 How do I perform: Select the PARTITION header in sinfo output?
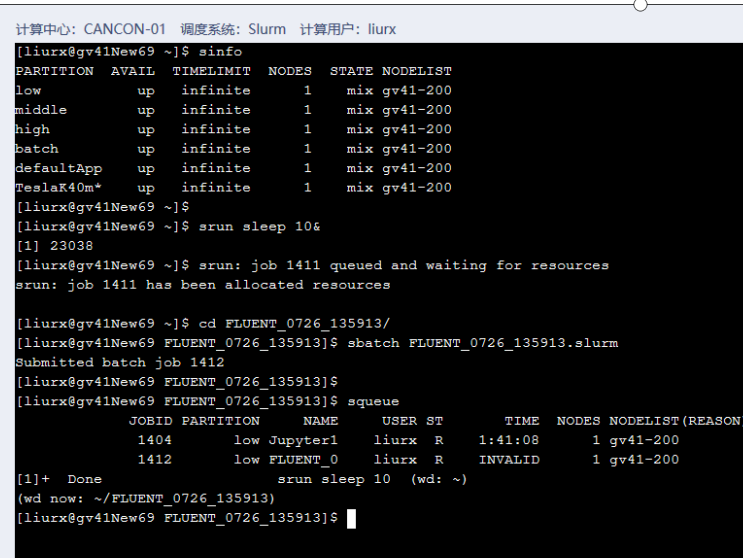pos(54,71)
